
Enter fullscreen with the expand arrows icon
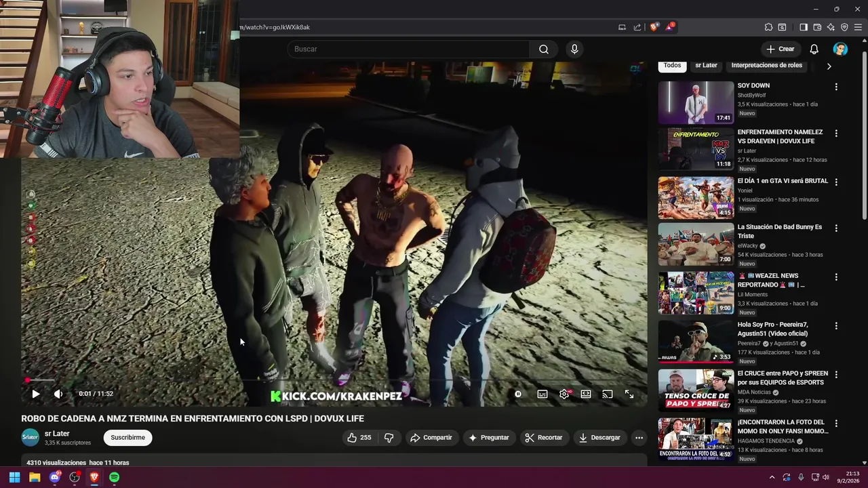click(629, 394)
